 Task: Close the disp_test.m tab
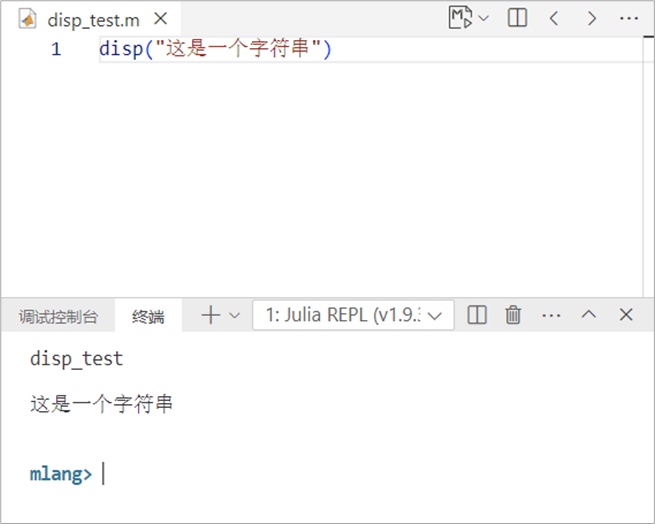pyautogui.click(x=160, y=19)
